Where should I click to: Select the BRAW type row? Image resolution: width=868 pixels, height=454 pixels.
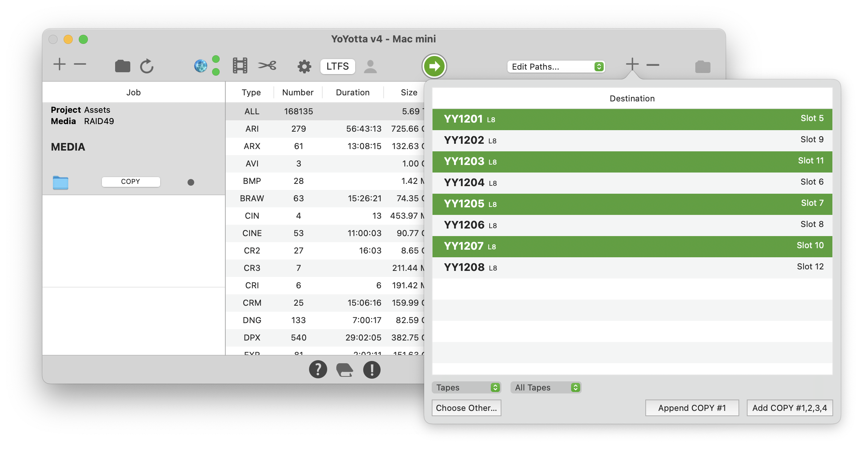[x=325, y=198]
